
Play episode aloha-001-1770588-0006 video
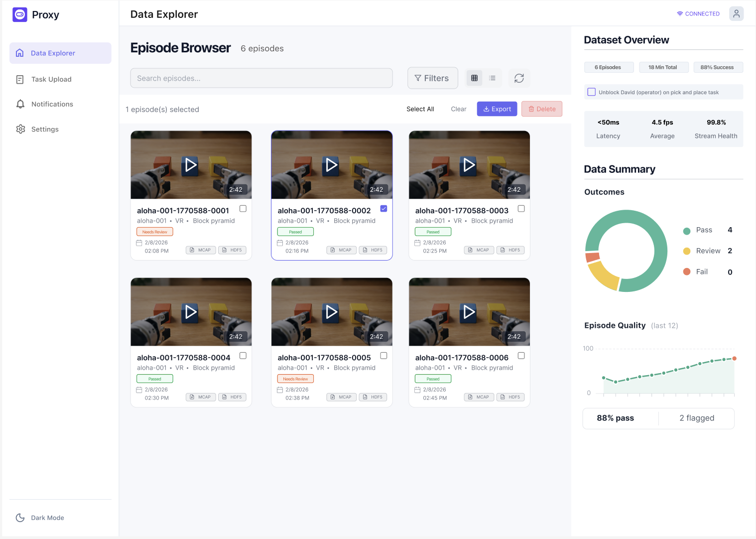(x=469, y=312)
